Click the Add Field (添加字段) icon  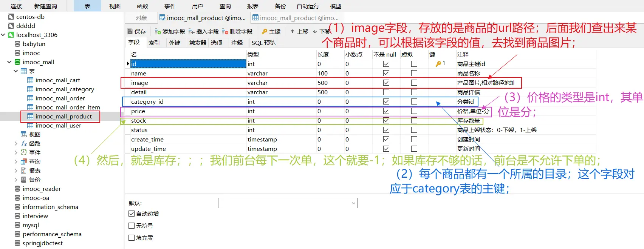coord(158,32)
